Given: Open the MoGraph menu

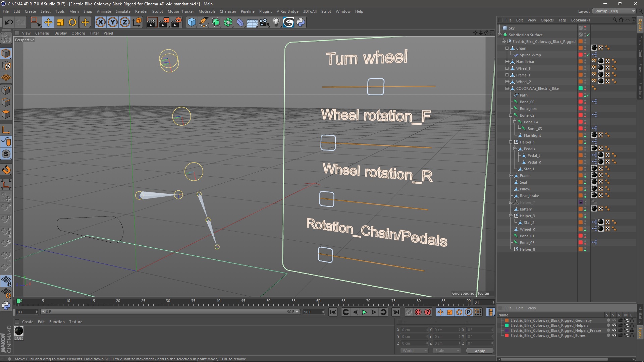Looking at the screenshot, I should [x=207, y=11].
